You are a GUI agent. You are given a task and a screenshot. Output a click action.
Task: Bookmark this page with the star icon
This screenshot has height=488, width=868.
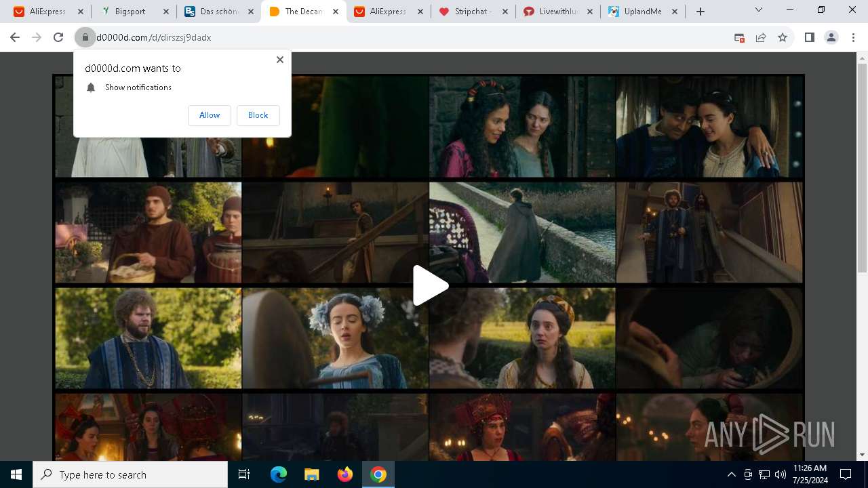[783, 37]
